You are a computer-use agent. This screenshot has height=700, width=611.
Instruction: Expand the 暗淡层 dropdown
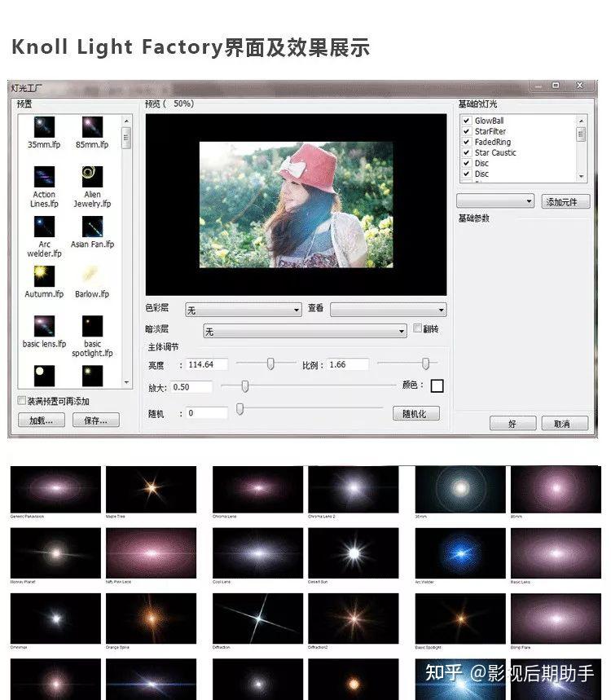tap(305, 331)
